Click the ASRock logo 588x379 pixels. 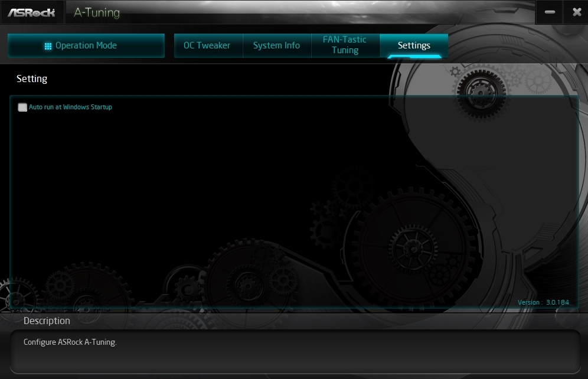click(31, 13)
